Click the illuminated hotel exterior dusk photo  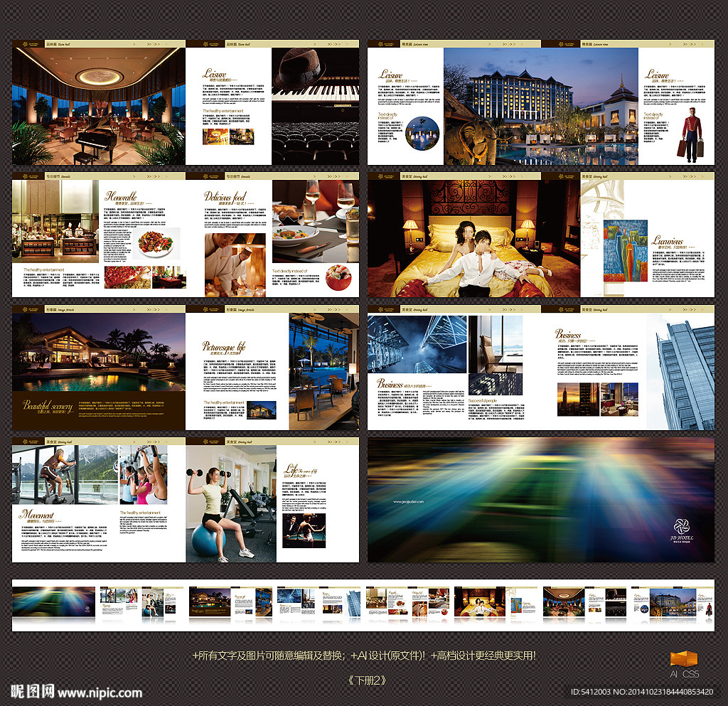coord(541,107)
